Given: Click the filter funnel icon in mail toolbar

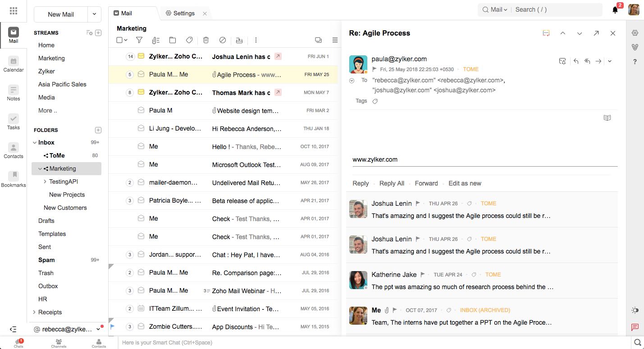Looking at the screenshot, I should pyautogui.click(x=139, y=40).
